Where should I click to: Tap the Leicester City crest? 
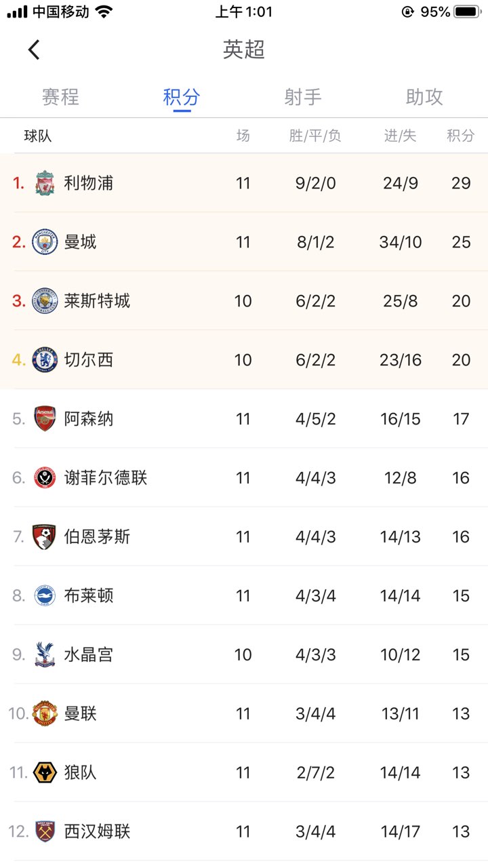(45, 301)
